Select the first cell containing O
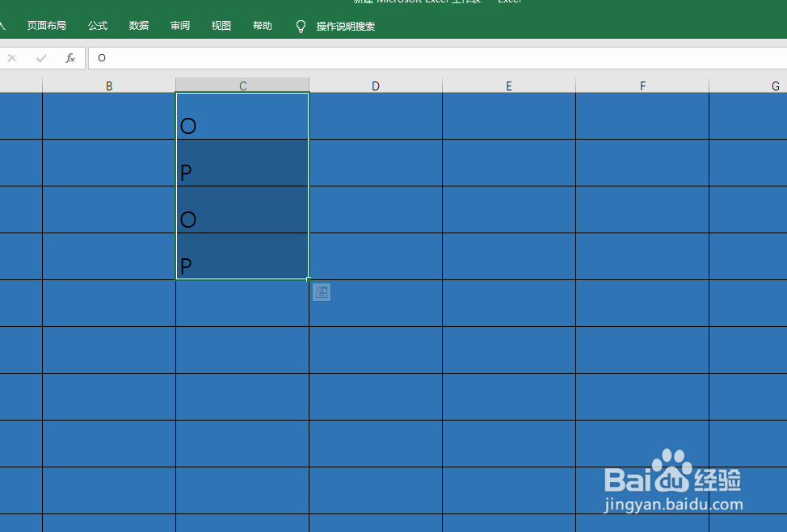This screenshot has width=787, height=532. coord(242,115)
